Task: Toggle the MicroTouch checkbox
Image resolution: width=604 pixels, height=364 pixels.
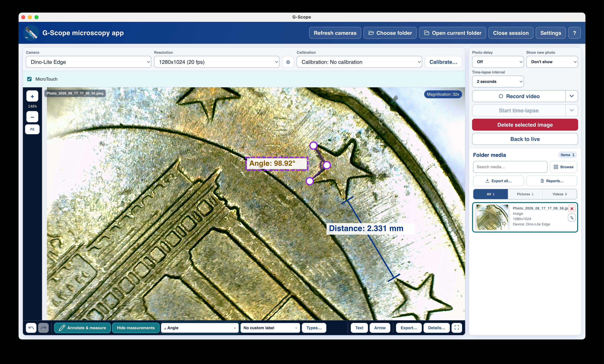Action: (29, 79)
